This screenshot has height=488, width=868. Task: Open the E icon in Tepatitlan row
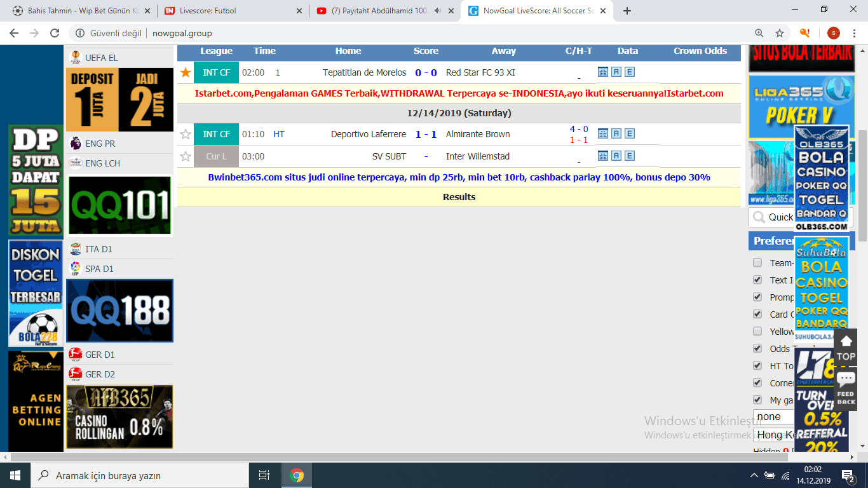(x=630, y=72)
